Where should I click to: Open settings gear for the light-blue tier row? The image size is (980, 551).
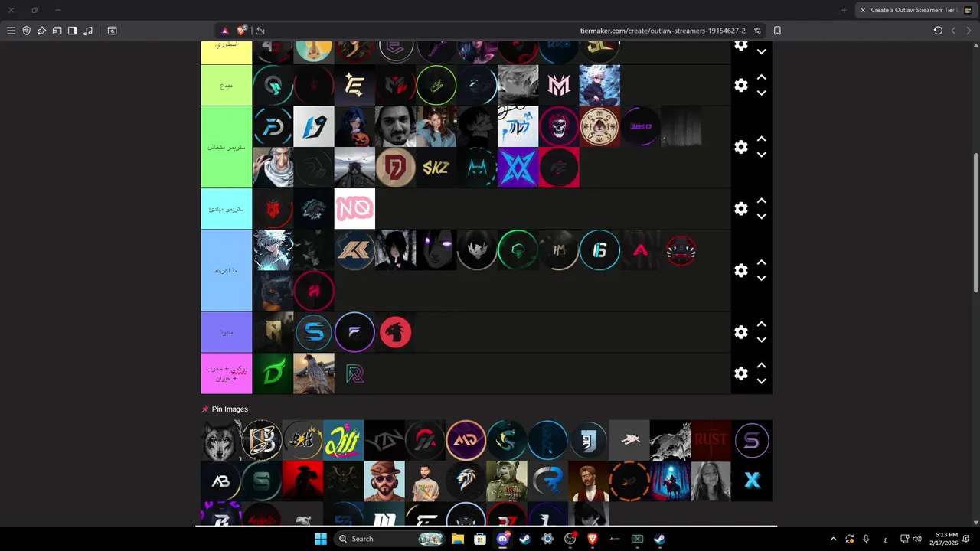click(740, 270)
